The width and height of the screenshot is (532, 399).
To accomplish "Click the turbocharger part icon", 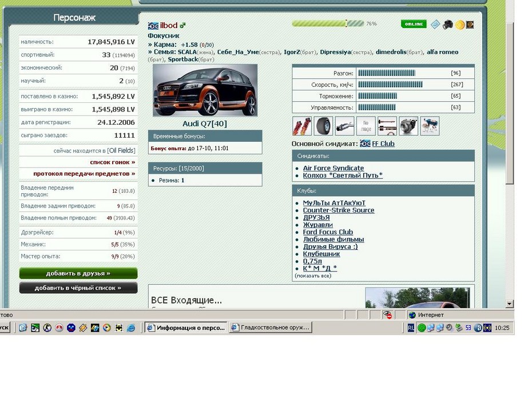I will (x=408, y=126).
